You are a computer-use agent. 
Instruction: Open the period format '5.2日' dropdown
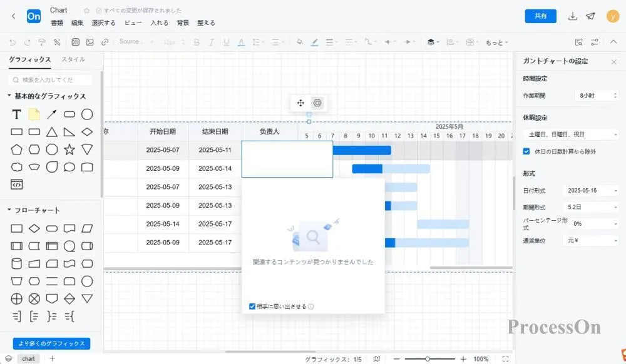click(x=591, y=207)
